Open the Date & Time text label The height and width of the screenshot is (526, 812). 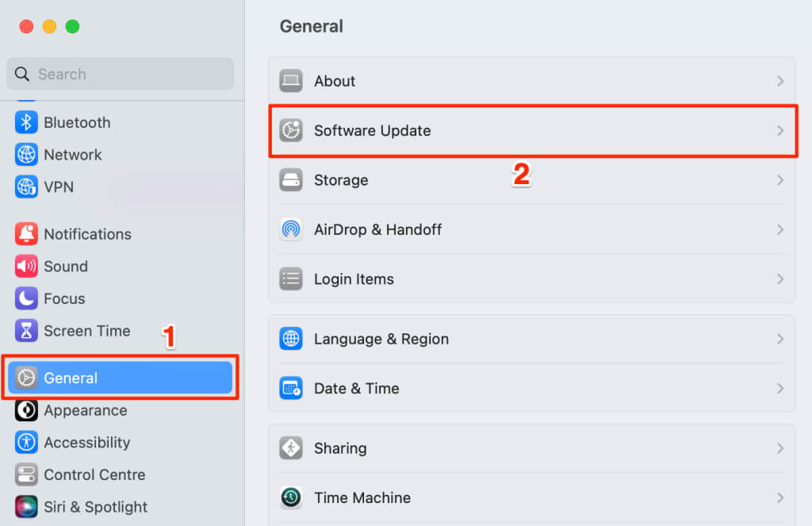coord(356,388)
